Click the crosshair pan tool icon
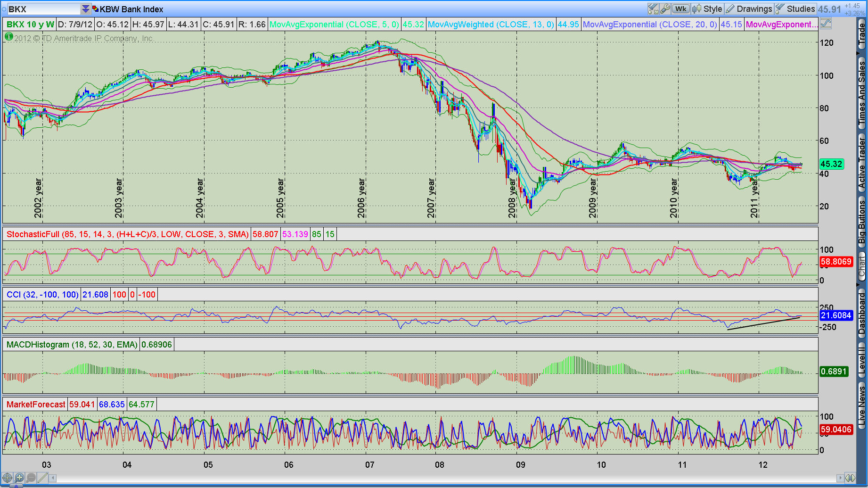 7,478
